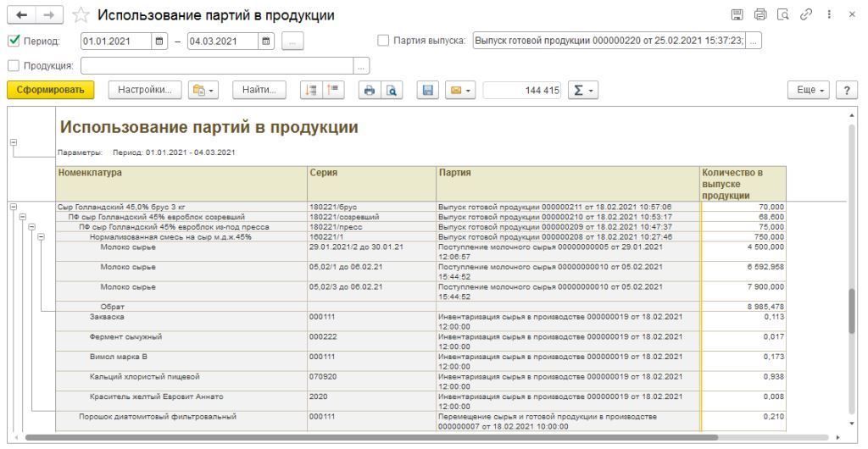Select the Закваска row cell
868x449 pixels.
point(181,322)
